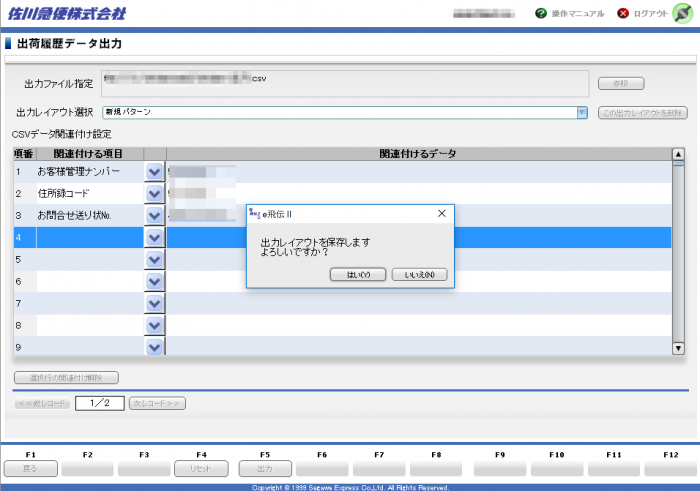Click the 出力ファイル指定 csv path field
The image size is (700, 491).
tap(345, 83)
